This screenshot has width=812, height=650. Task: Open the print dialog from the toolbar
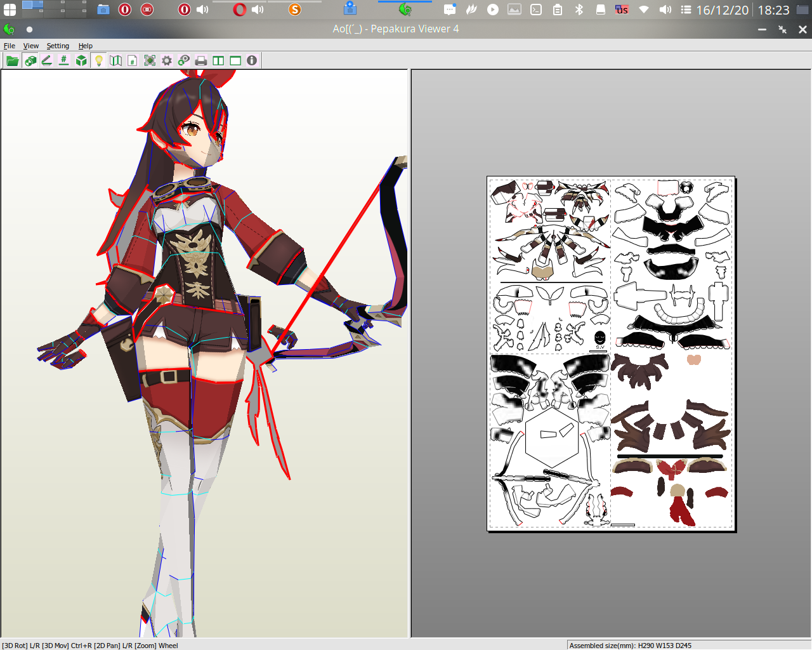tap(200, 60)
